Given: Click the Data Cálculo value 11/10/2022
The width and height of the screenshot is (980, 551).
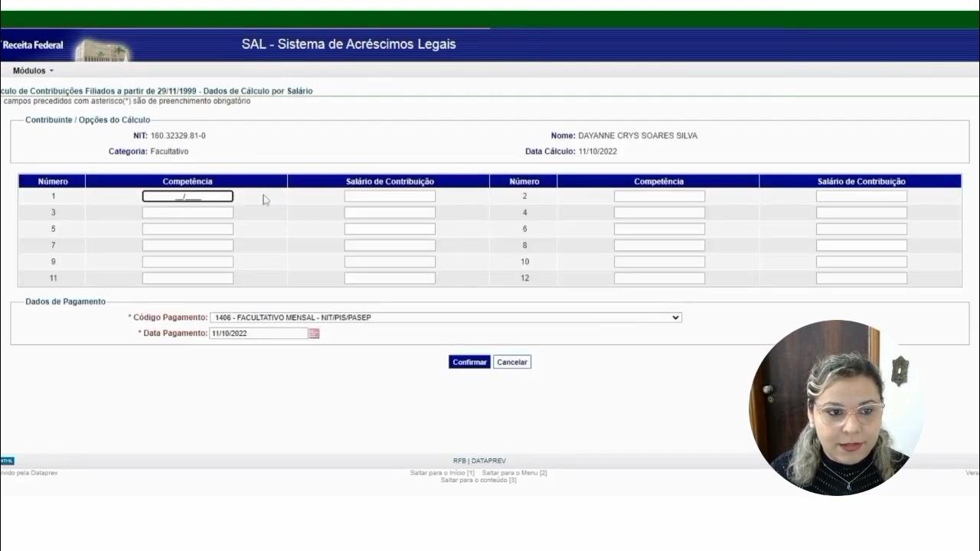Looking at the screenshot, I should 597,152.
